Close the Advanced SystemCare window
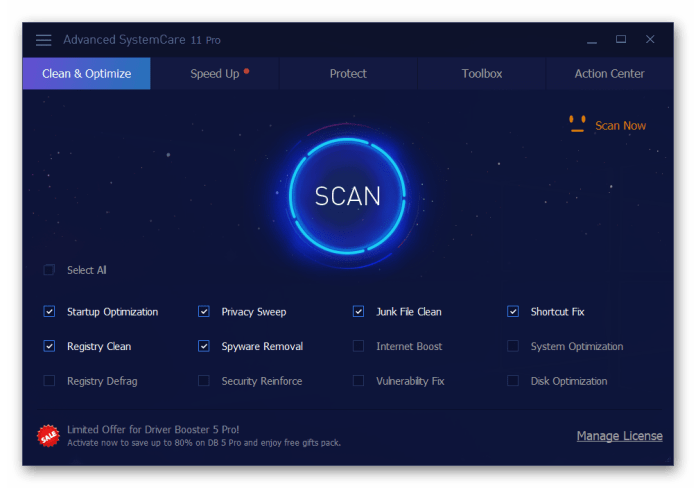Viewport: 696px width, 488px height. pyautogui.click(x=650, y=40)
